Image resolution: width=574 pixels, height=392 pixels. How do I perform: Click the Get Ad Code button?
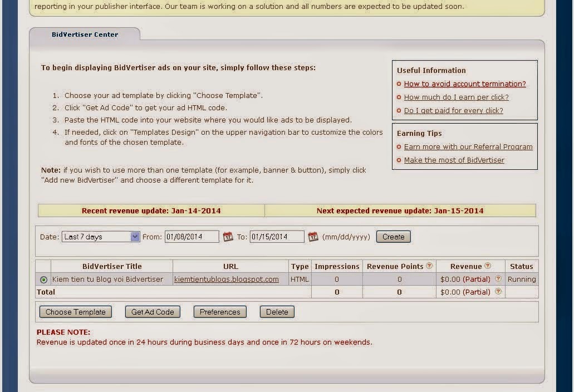[153, 312]
